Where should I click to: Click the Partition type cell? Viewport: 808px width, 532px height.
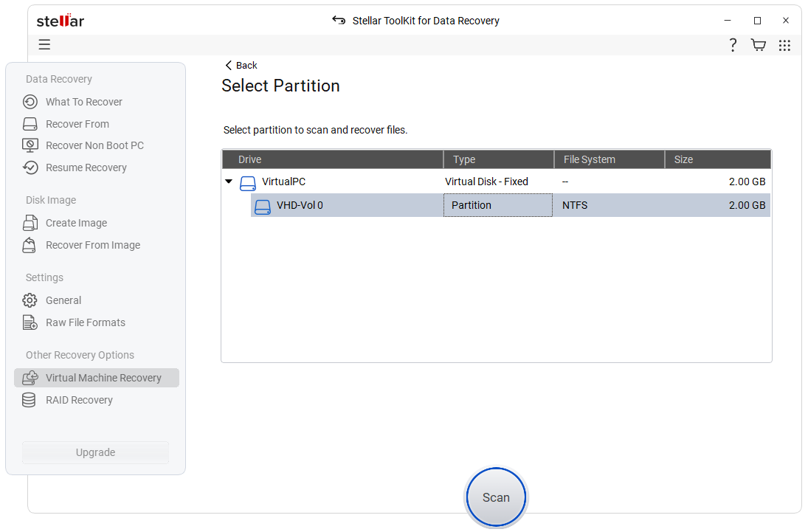498,206
